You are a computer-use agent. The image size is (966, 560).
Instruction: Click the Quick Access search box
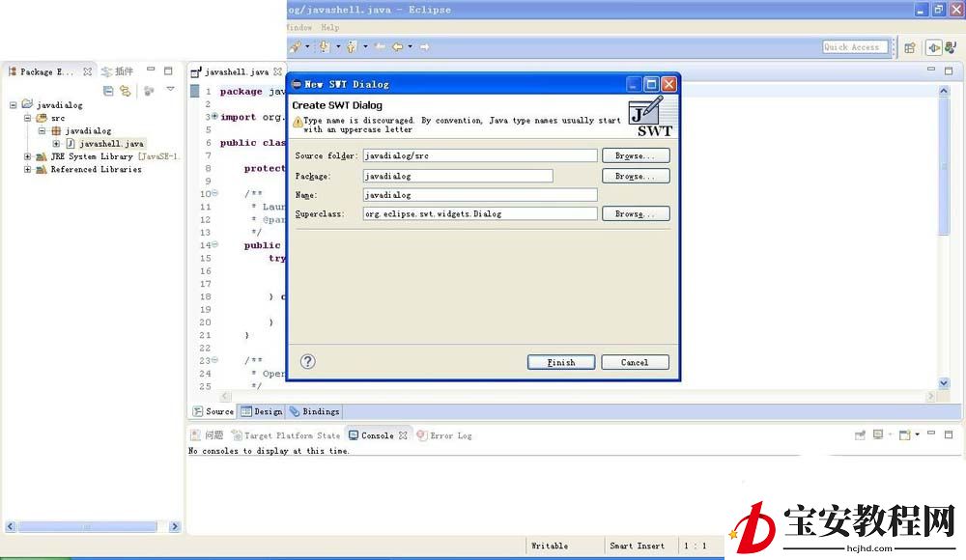coord(855,46)
